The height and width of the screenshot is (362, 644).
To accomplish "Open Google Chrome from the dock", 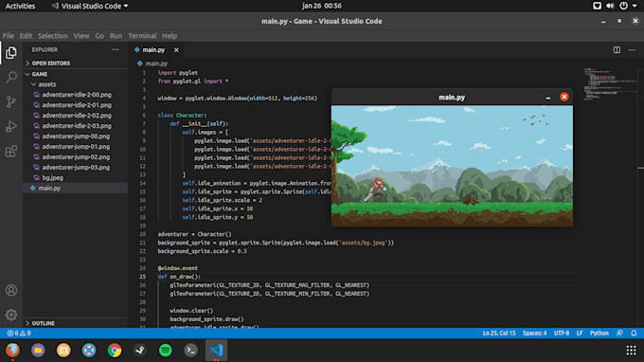I will coord(115,350).
